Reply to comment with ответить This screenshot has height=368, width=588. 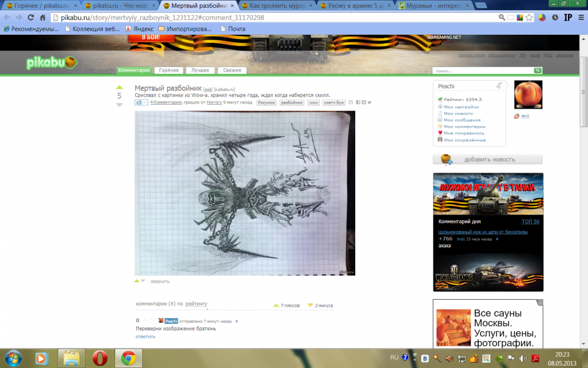coord(145,336)
